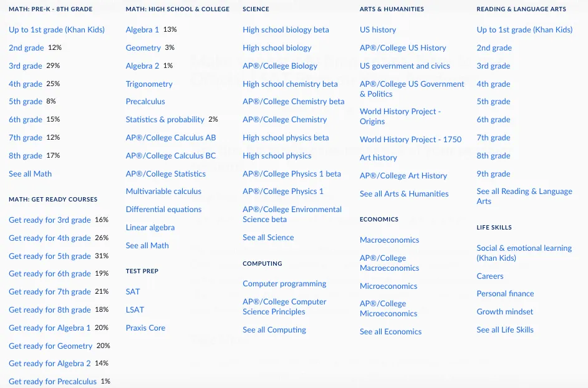This screenshot has height=388, width=588.
Task: Open AP/College Biology
Action: [280, 65]
